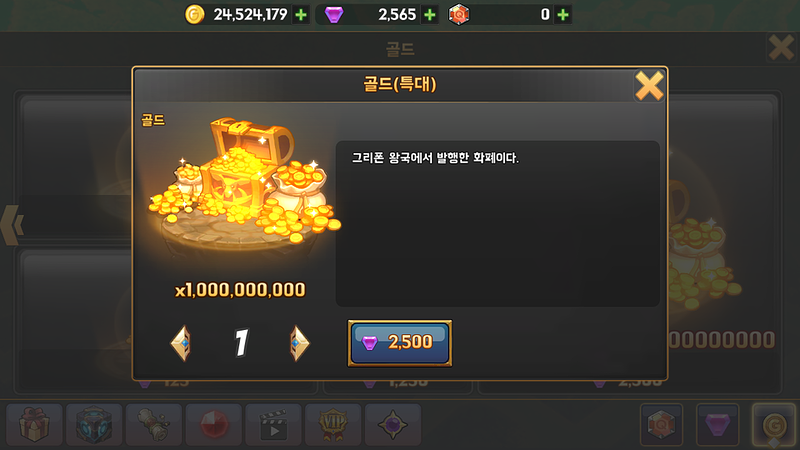The width and height of the screenshot is (800, 450).
Task: Open the blue cube shop category
Action: (94, 424)
